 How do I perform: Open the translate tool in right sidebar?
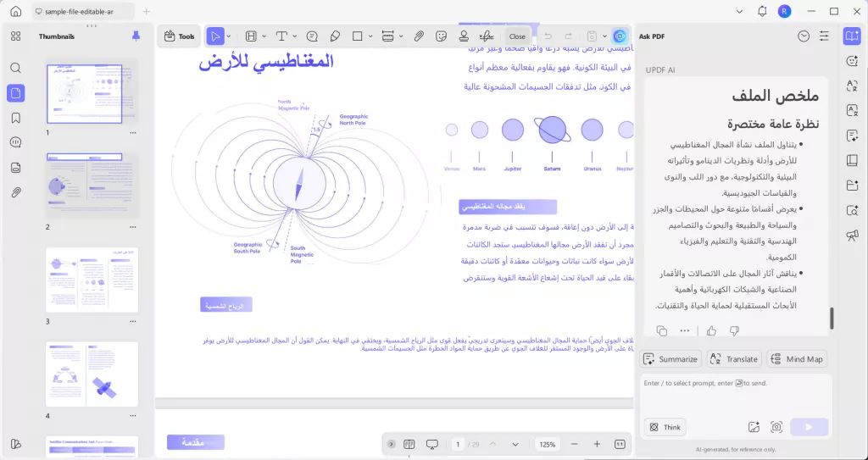852,86
